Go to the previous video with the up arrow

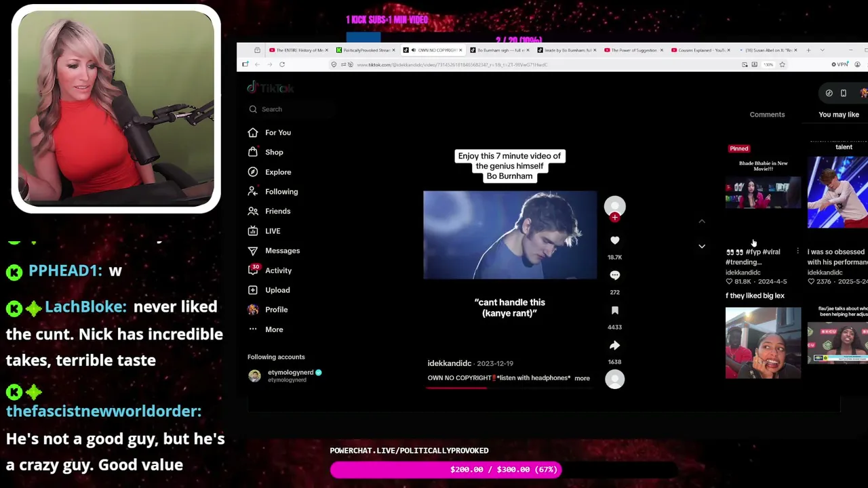point(702,221)
